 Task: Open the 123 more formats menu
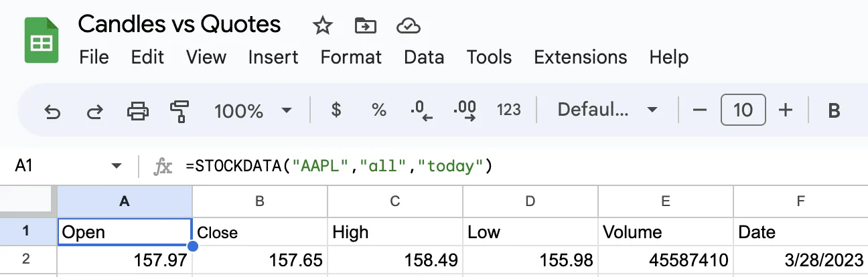[x=509, y=110]
